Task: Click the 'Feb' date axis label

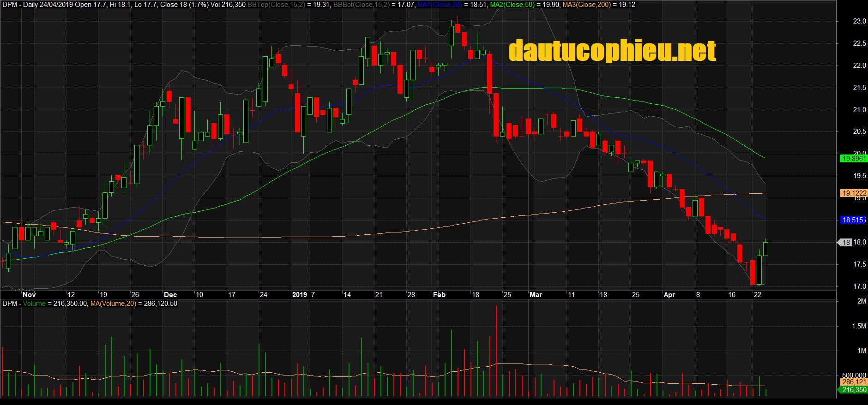Action: (439, 295)
